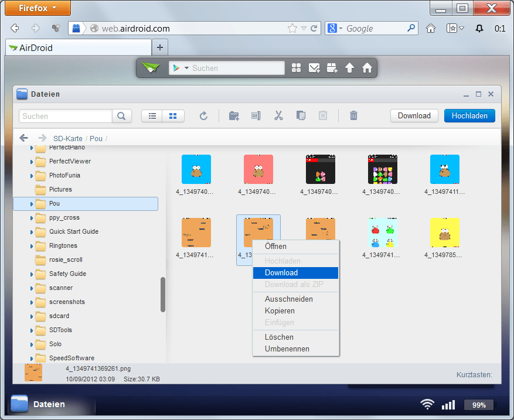Click SD-Karte in breadcrumb path
The height and width of the screenshot is (420, 514).
(x=68, y=139)
